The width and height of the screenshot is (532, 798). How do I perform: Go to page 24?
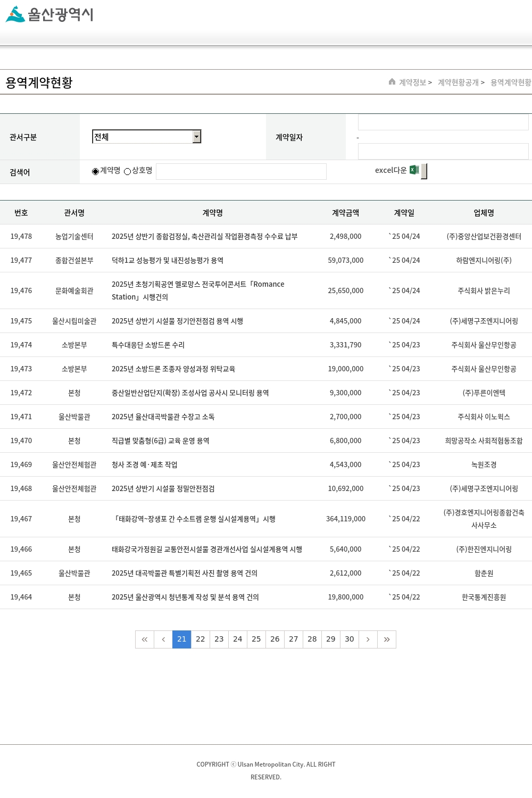tap(238, 639)
